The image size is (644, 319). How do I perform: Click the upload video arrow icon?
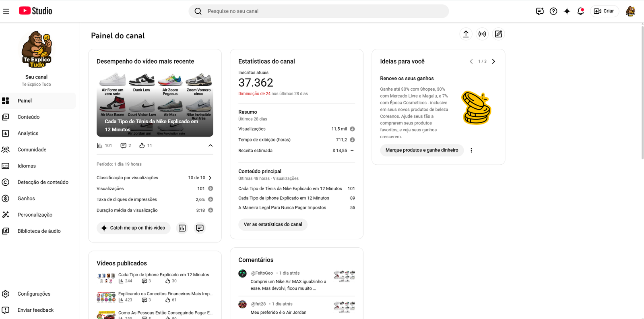point(466,34)
